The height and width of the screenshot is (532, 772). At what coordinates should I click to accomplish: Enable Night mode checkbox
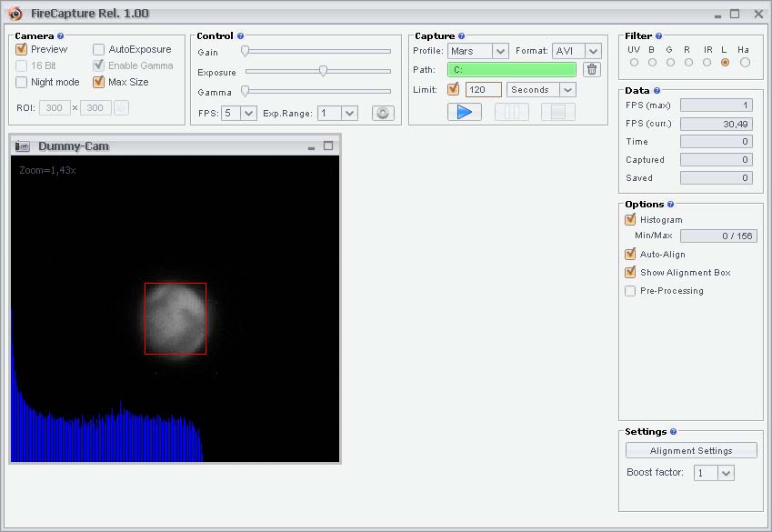click(x=21, y=82)
